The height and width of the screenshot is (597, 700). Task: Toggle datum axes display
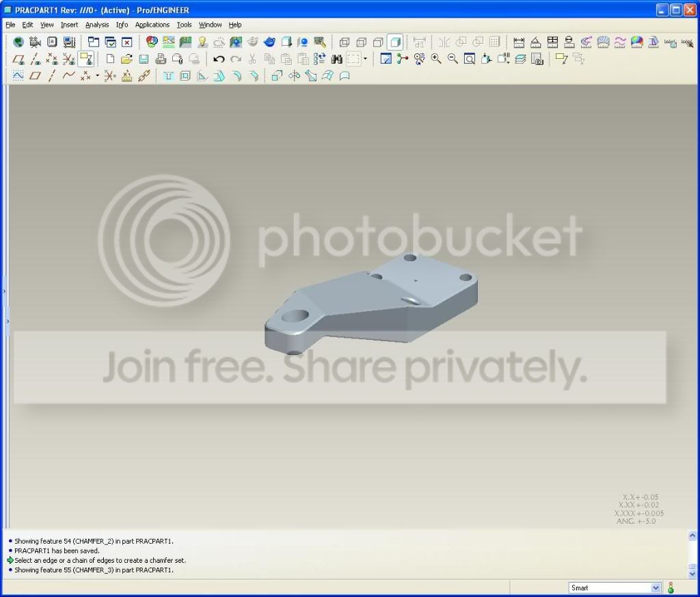[36, 59]
